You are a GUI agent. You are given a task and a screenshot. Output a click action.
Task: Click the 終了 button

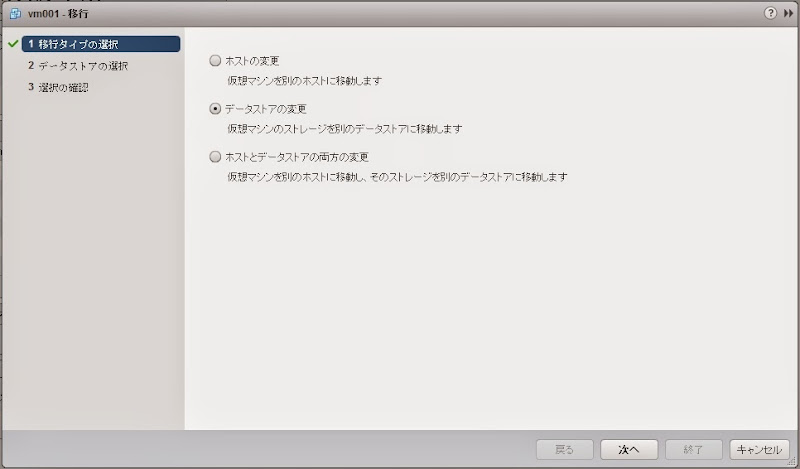point(694,450)
